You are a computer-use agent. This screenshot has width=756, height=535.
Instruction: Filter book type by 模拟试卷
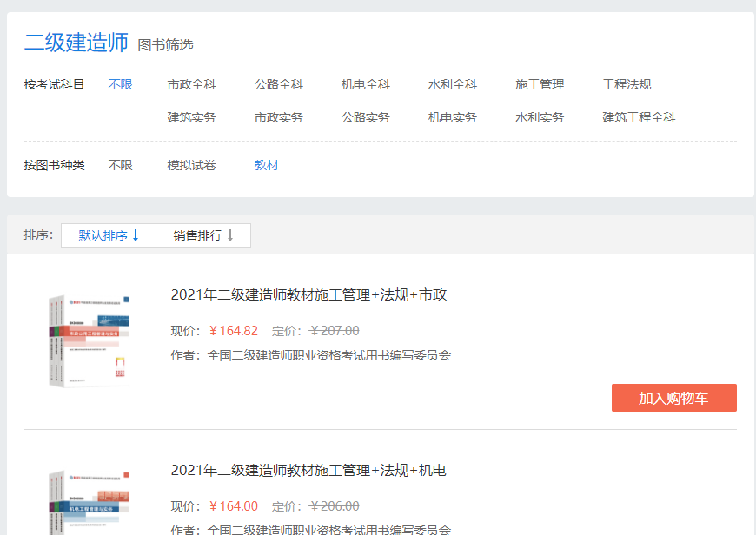(x=191, y=165)
